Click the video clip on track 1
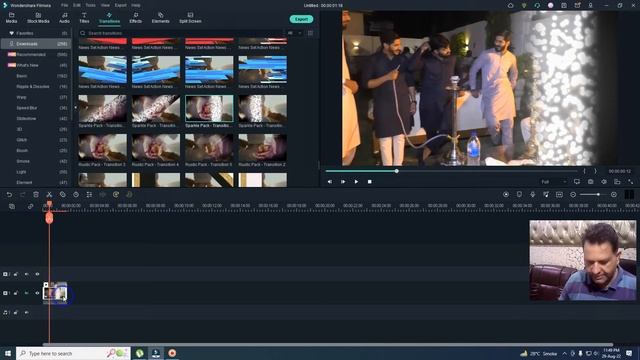Viewport: 640px width, 360px height. (55, 293)
